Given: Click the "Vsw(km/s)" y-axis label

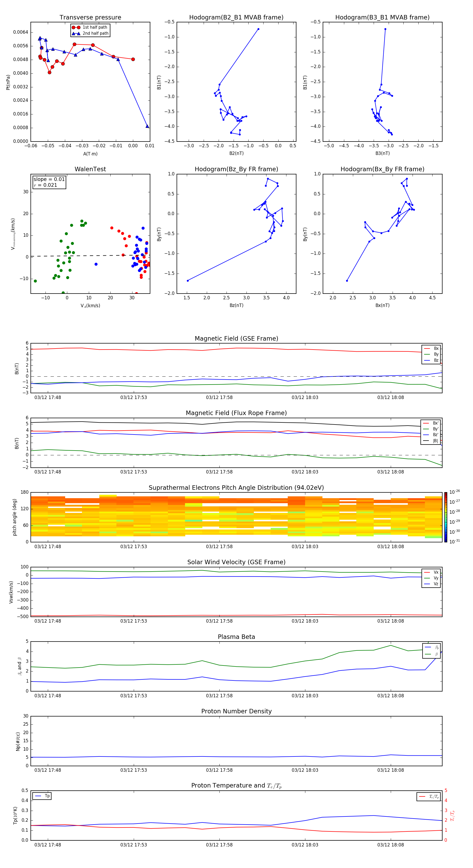Looking at the screenshot, I should coord(11,592).
